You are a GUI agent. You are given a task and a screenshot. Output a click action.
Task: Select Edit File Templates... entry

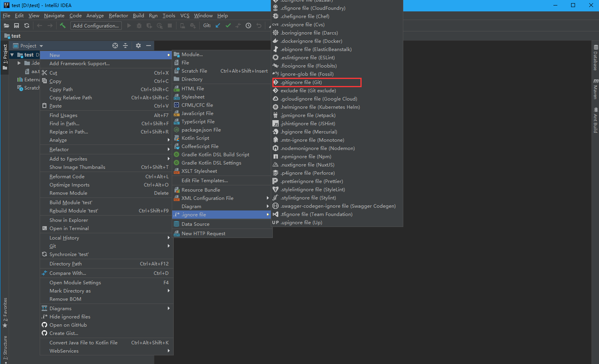coord(222,181)
